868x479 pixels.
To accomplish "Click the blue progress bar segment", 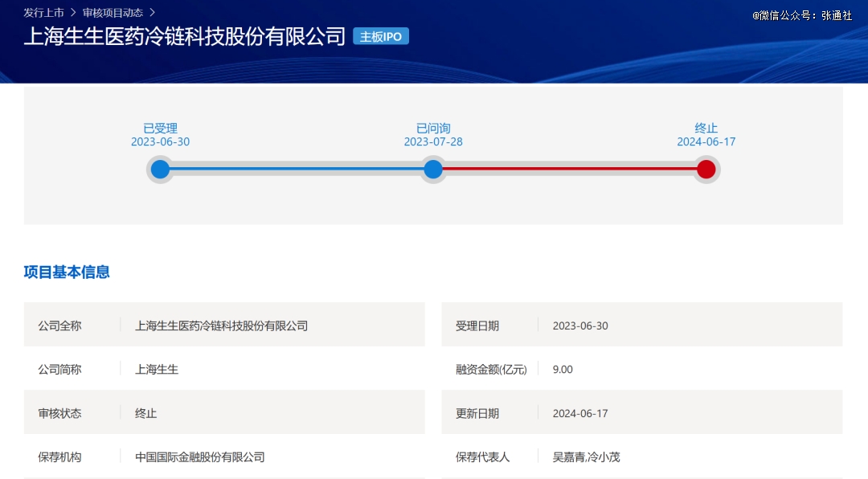I will (297, 170).
